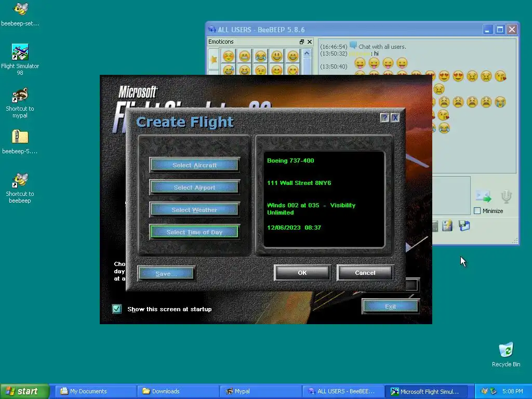Click the 111 Wall Street 8NY6 airport text
532x399 pixels.
point(299,183)
